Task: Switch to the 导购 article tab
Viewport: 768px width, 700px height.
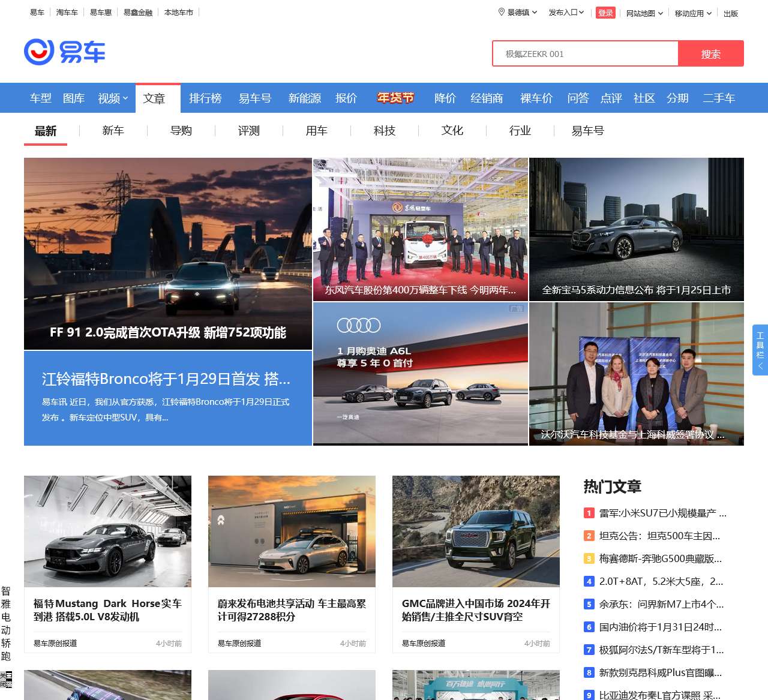Action: point(181,131)
